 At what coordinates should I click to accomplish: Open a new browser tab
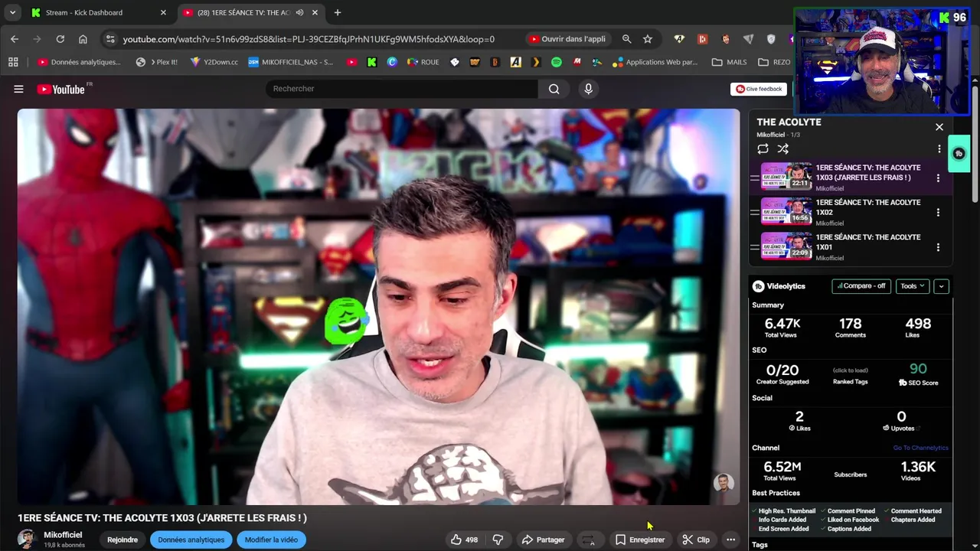pos(338,12)
